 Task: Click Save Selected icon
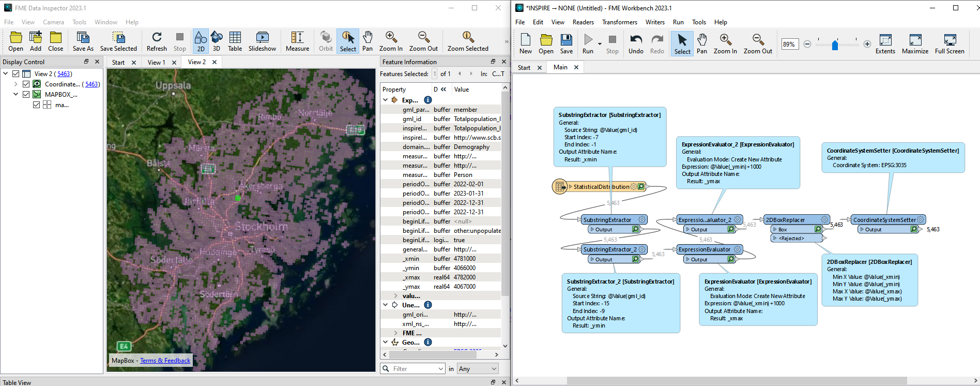tap(118, 41)
